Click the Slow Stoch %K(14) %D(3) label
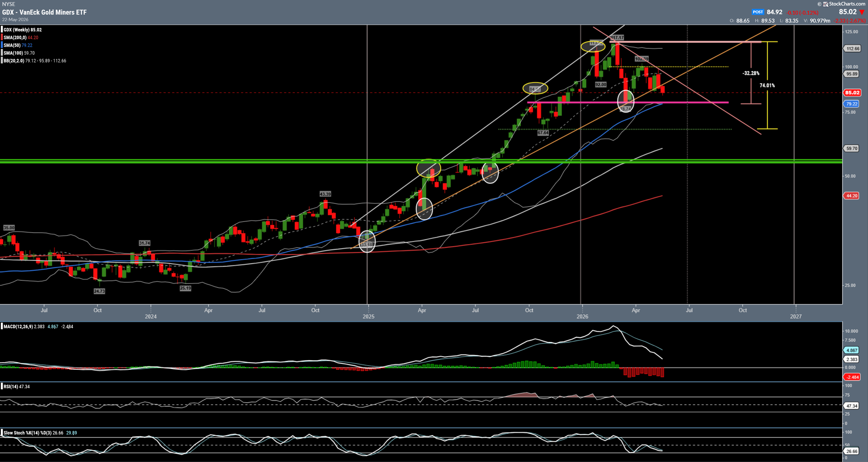The width and height of the screenshot is (868, 462). click(x=27, y=433)
